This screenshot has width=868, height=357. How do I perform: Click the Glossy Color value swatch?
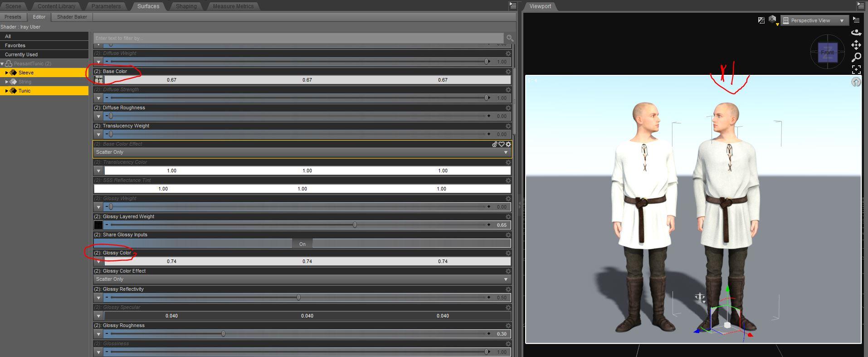coord(307,261)
